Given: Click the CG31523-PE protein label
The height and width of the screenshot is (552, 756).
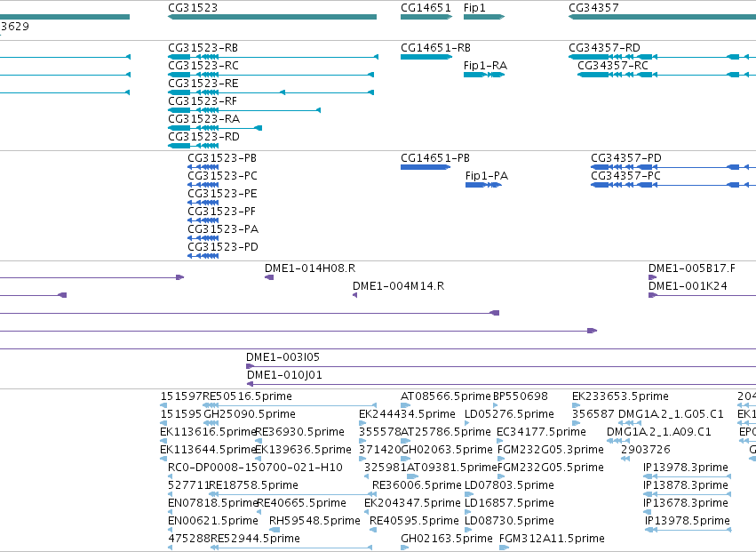Looking at the screenshot, I should click(222, 194).
